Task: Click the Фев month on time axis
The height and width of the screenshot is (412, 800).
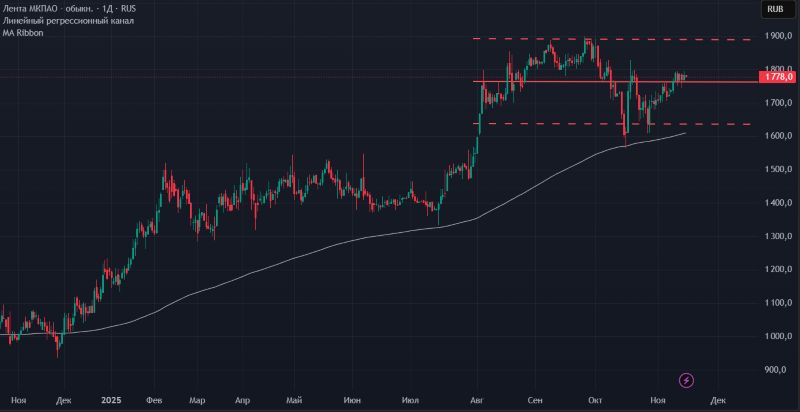Action: click(154, 399)
